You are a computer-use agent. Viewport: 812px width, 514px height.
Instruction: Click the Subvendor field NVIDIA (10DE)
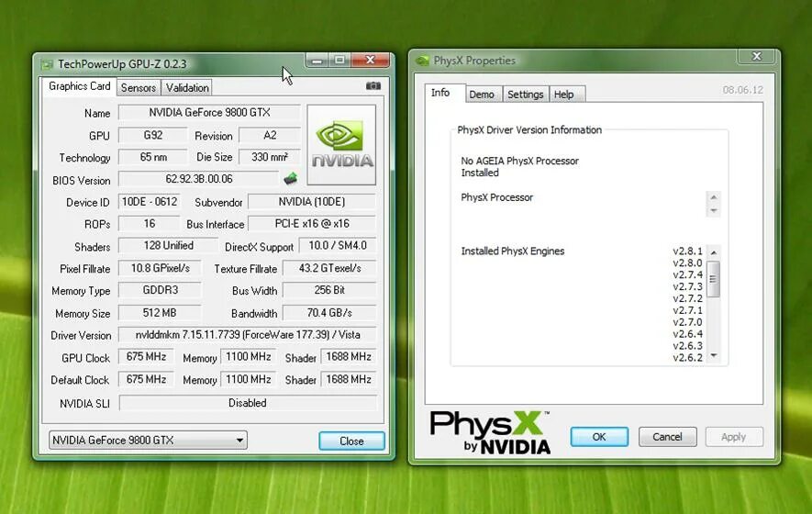[312, 202]
